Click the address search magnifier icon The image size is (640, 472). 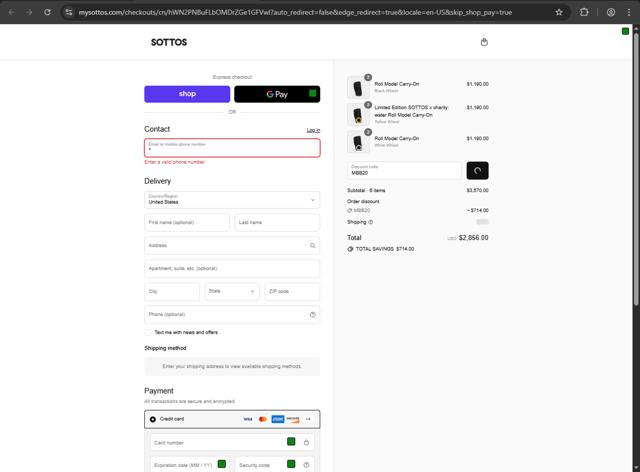[x=313, y=245]
